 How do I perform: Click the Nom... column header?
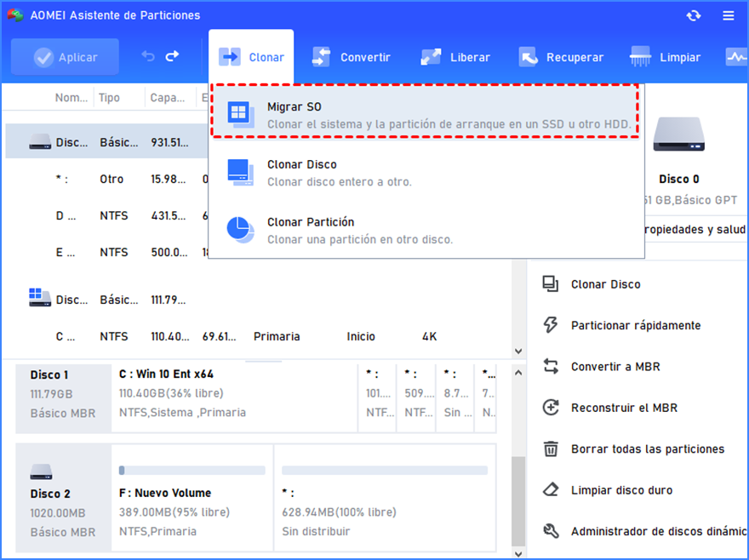click(x=71, y=98)
